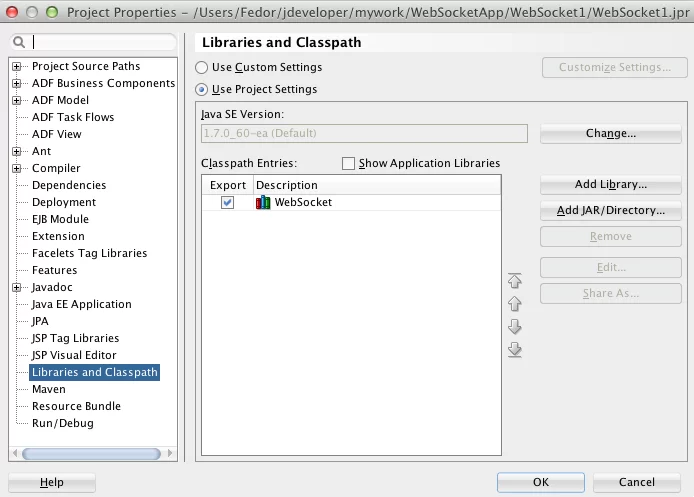Click the Remove button
Image resolution: width=694 pixels, height=497 pixels.
[x=610, y=236]
